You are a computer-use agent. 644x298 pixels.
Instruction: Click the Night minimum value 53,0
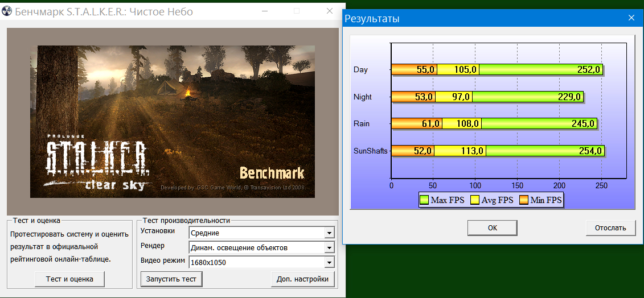pos(424,97)
